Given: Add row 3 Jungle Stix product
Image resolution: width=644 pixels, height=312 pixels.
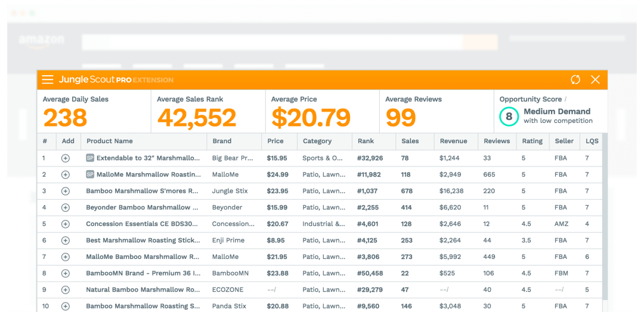Looking at the screenshot, I should coord(66,191).
